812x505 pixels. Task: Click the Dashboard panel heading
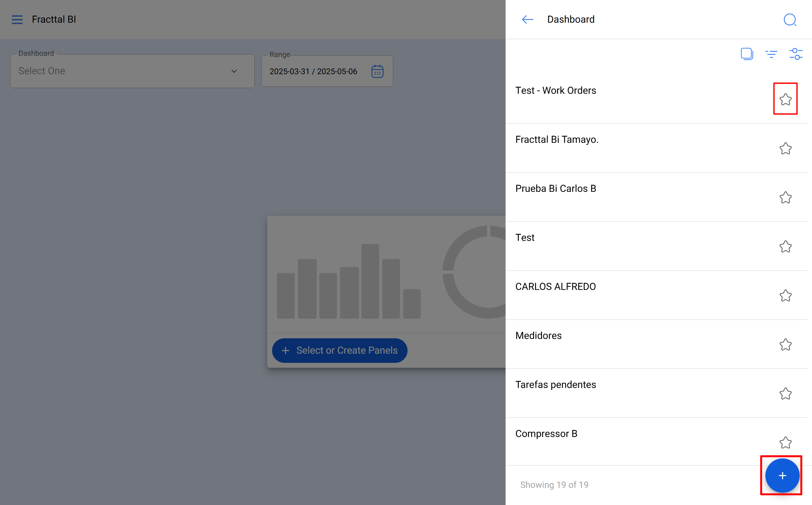571,19
